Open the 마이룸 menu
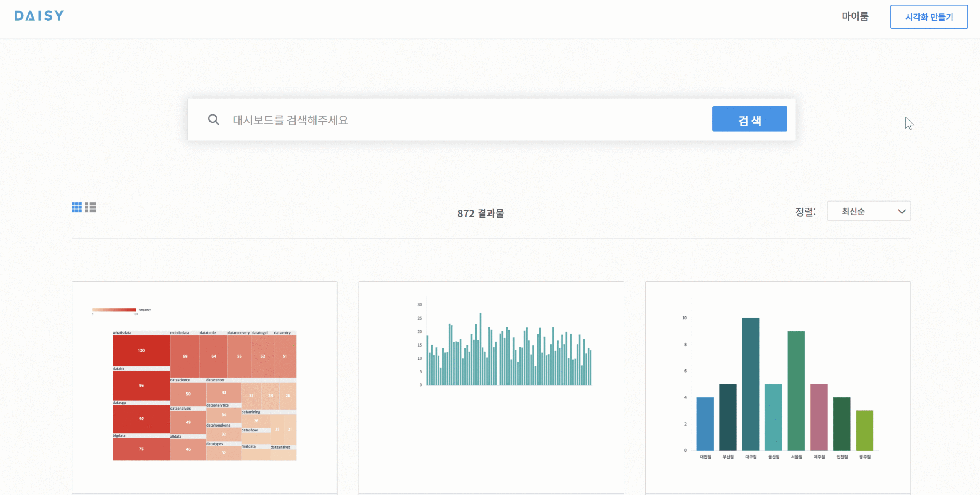 pos(854,16)
